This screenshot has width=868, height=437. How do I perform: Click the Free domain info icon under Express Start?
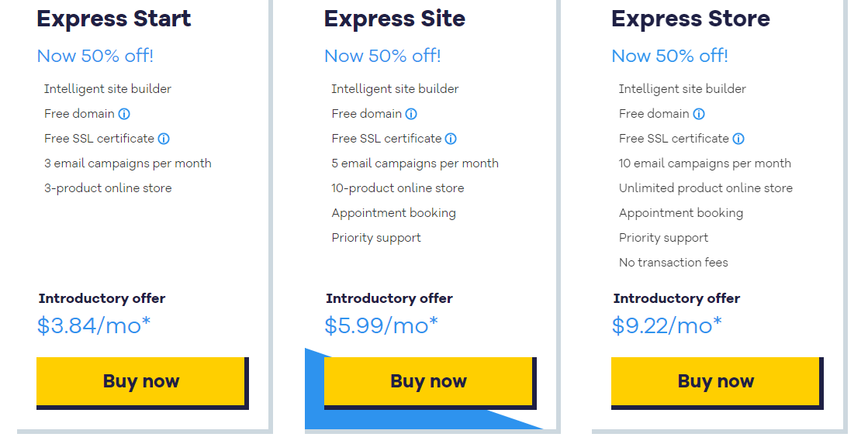click(124, 114)
